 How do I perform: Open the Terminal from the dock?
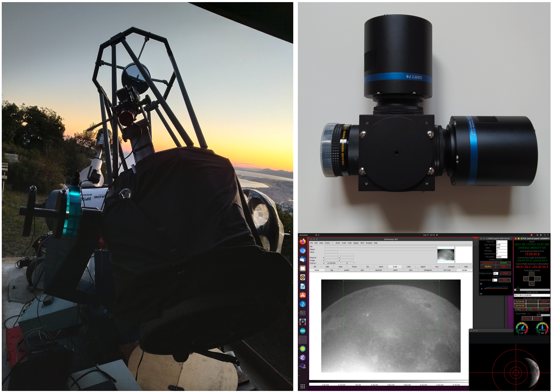click(302, 313)
